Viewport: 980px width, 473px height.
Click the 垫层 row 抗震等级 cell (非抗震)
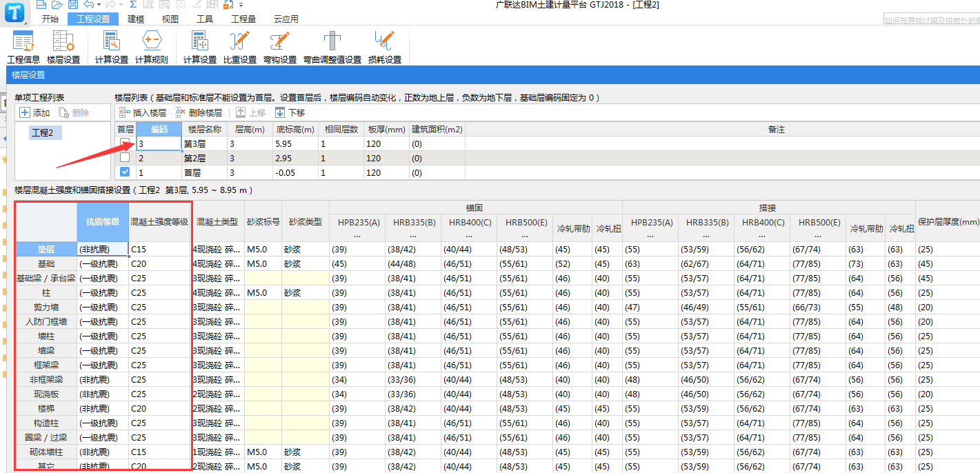[x=103, y=249]
